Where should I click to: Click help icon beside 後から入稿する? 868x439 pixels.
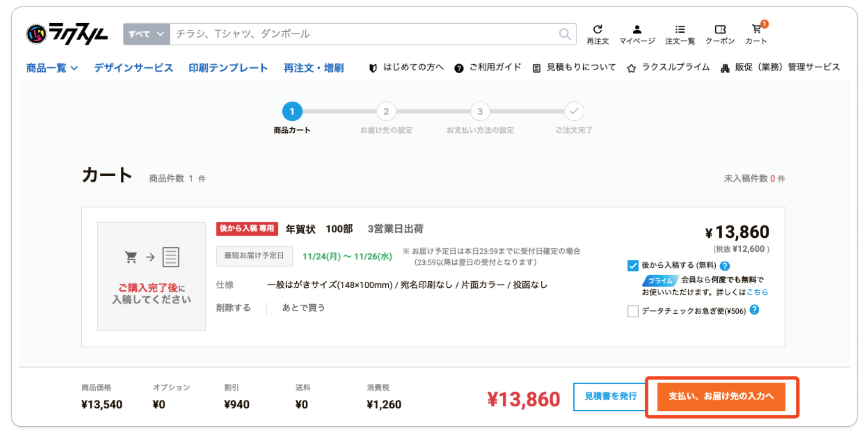[x=725, y=266]
